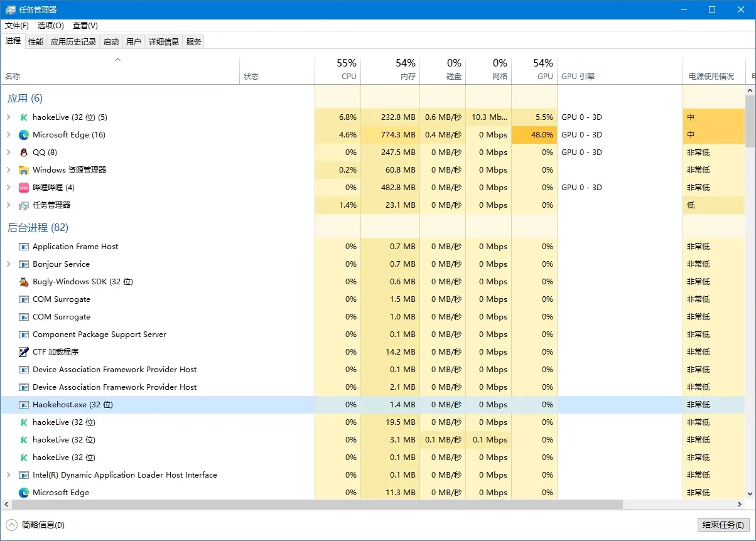Expand the Windows 资源管理器 entry
This screenshot has width=756, height=541.
click(x=8, y=170)
